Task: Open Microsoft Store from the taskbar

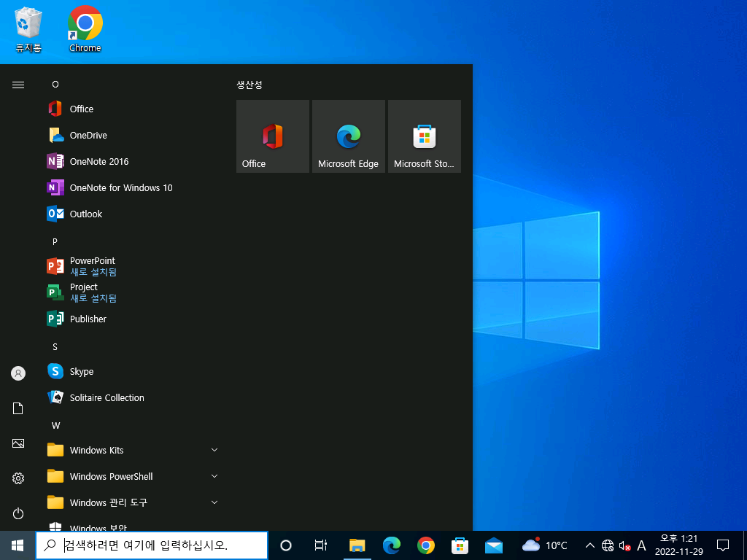Action: pyautogui.click(x=460, y=545)
